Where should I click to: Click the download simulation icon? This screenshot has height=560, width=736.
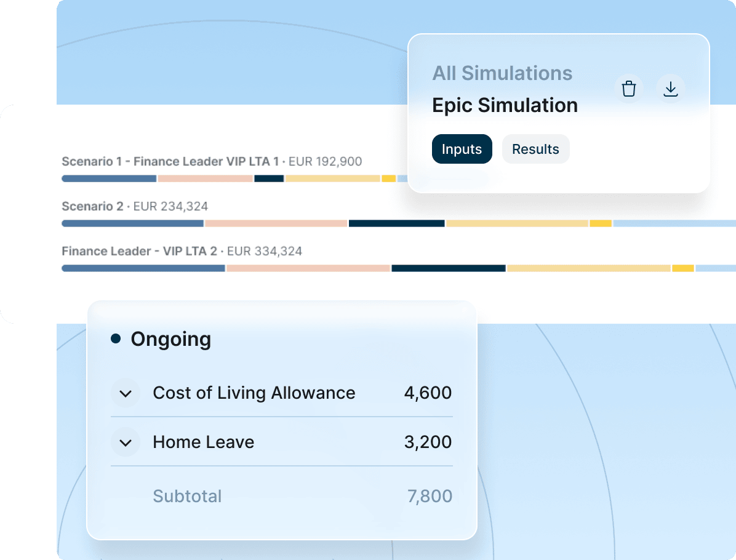pyautogui.click(x=670, y=89)
